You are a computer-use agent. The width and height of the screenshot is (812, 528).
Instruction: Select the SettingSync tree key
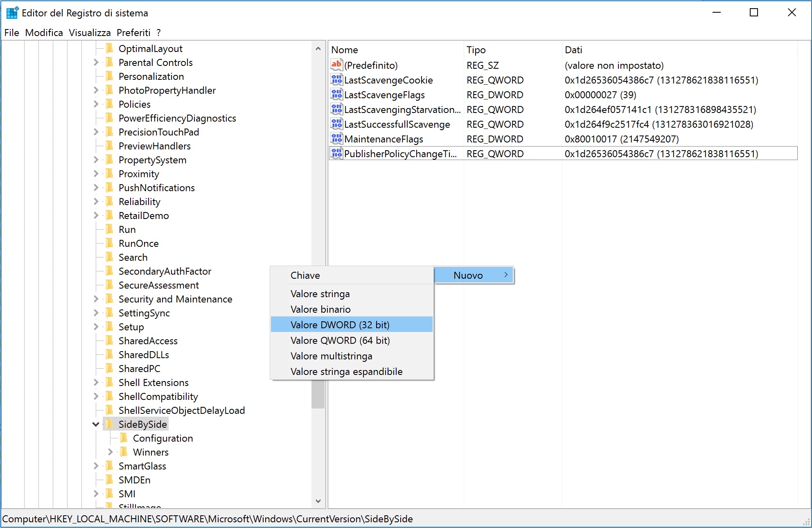(x=144, y=313)
